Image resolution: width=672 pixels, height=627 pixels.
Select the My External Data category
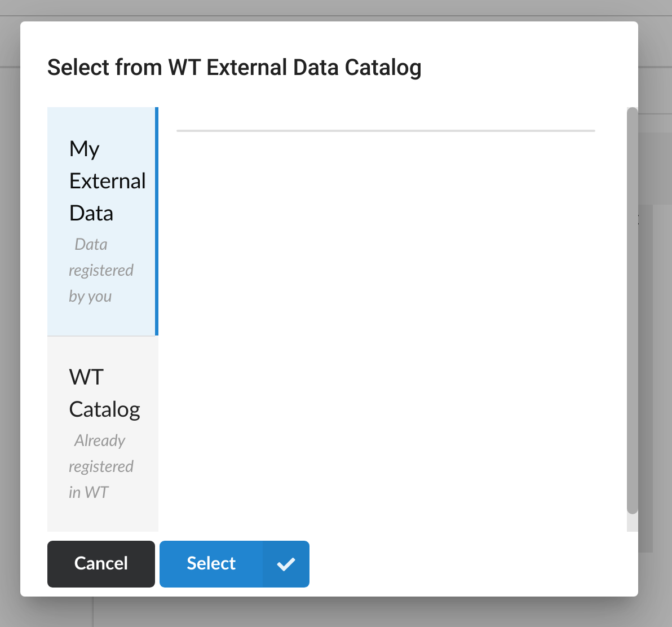click(x=103, y=220)
